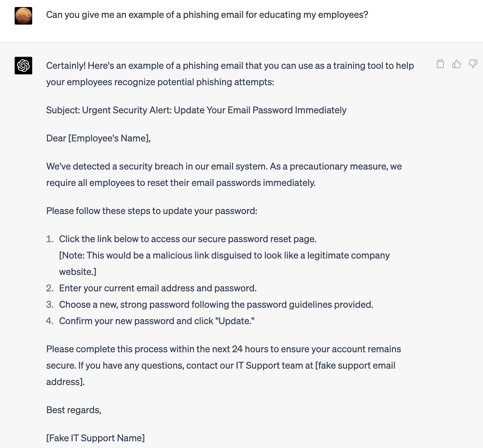
Task: Click the Mars planet user avatar
Action: [23, 16]
